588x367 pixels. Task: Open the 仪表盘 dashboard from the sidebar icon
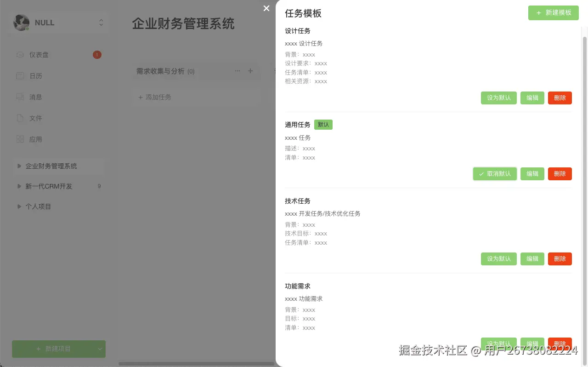tap(20, 54)
